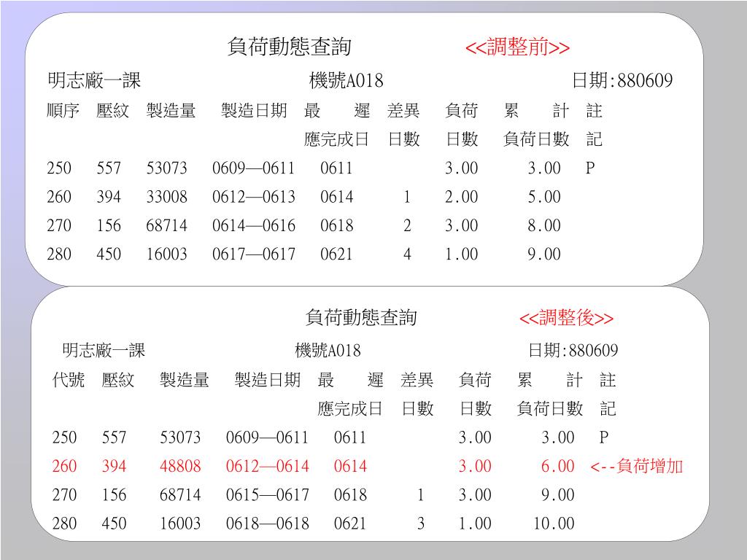The width and height of the screenshot is (747, 560).
Task: Click the red date range 0612—0614
Action: click(267, 466)
